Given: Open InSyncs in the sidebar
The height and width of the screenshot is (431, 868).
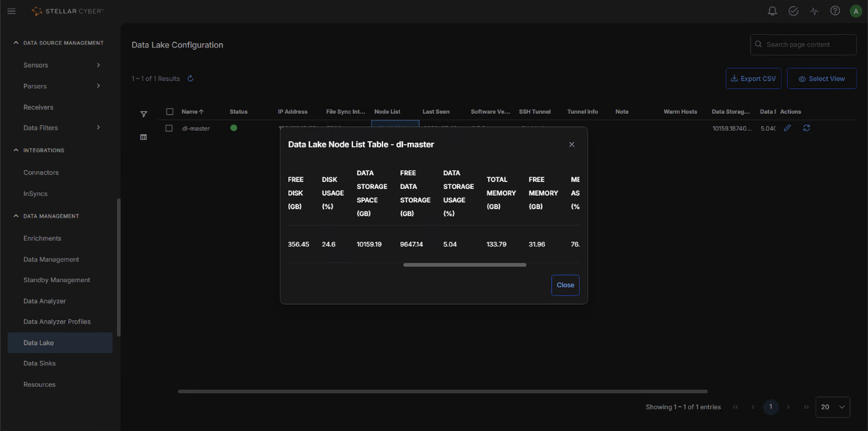Looking at the screenshot, I should click(x=36, y=194).
